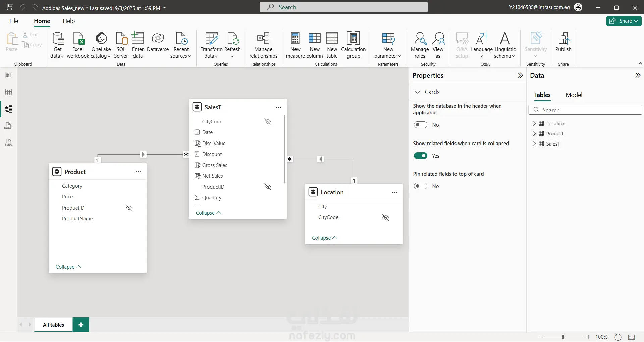The image size is (644, 342).
Task: Open the File menu
Action: click(14, 21)
